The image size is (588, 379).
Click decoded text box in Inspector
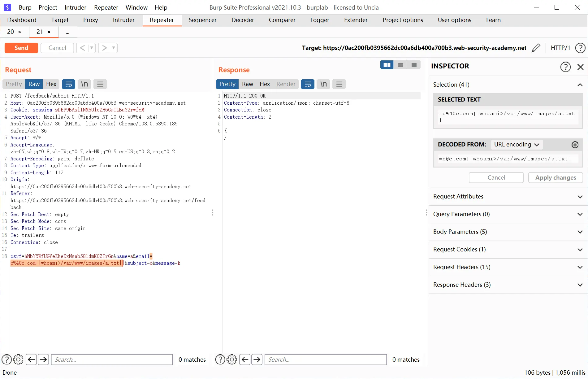[508, 159]
